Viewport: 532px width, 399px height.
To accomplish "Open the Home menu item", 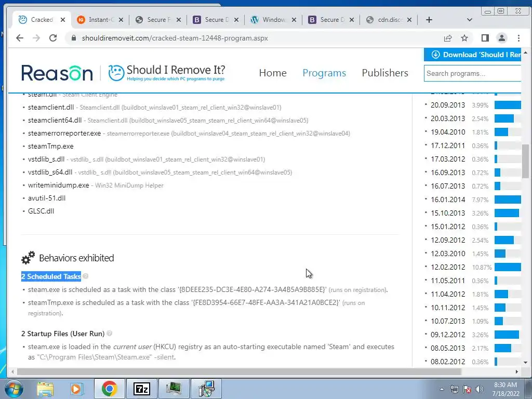I will click(273, 73).
